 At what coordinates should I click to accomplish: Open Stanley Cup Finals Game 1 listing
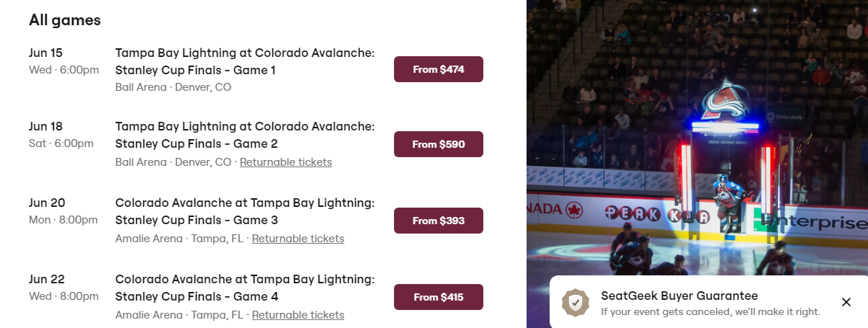pyautogui.click(x=245, y=61)
